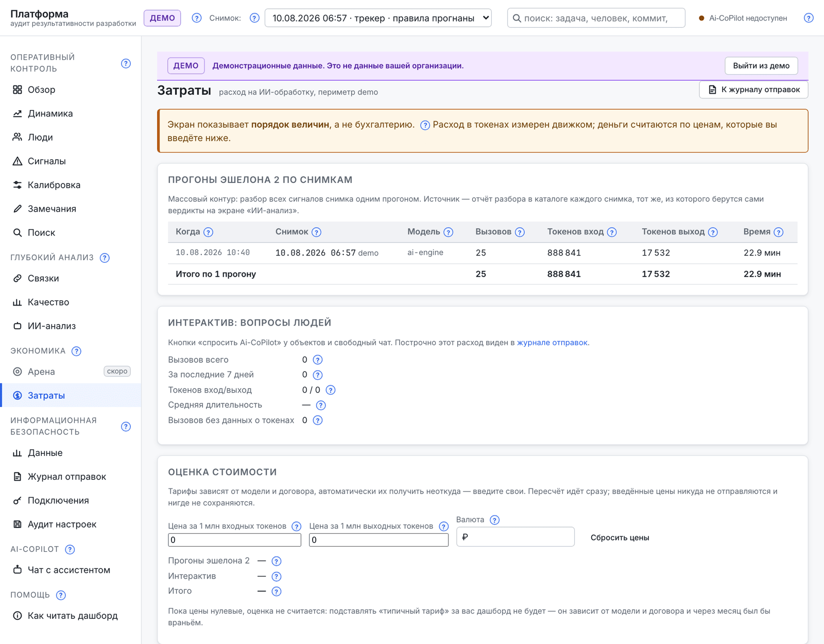
Task: Click help icon beside Вызовов всего value
Action: 318,360
